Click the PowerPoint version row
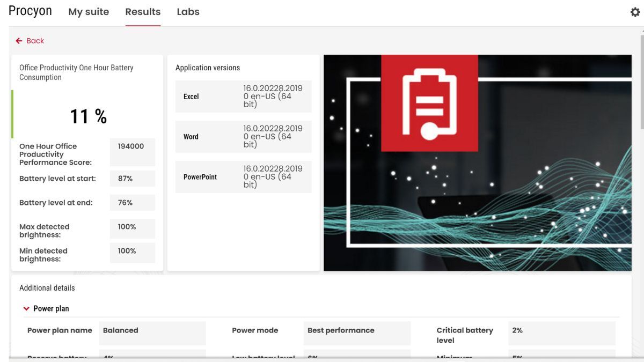644x362 pixels. 244,177
